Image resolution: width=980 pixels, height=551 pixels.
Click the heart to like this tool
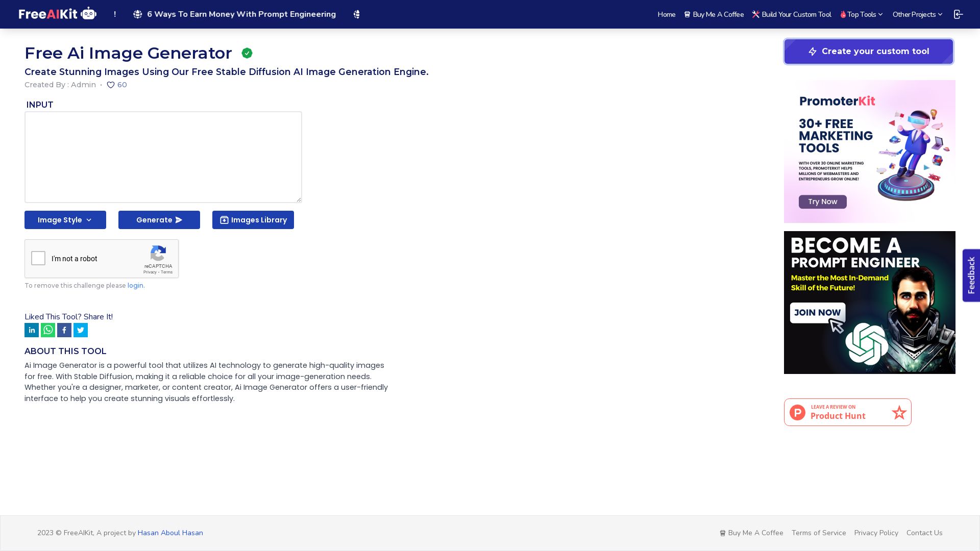coord(111,85)
